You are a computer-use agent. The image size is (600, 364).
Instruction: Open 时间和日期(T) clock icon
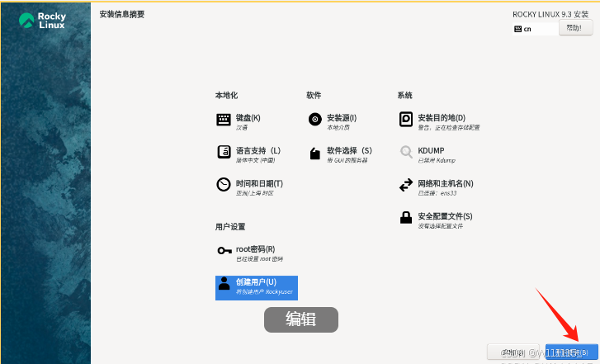pos(224,185)
